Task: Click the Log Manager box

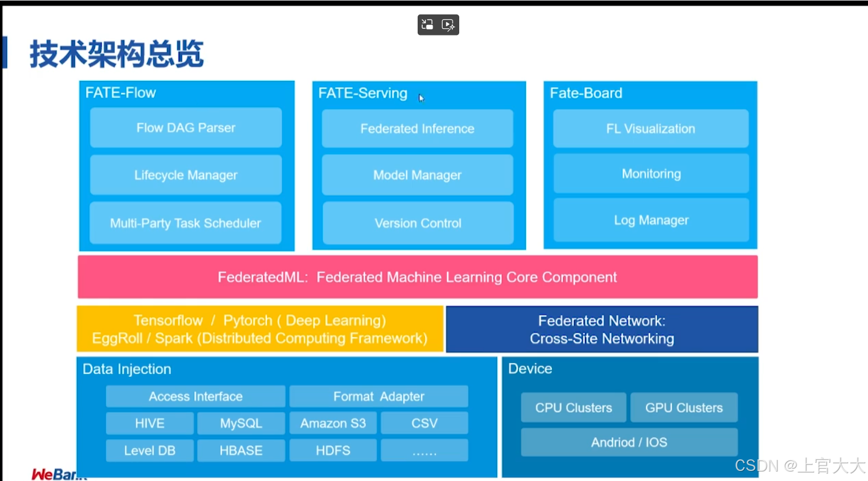Action: 651,220
